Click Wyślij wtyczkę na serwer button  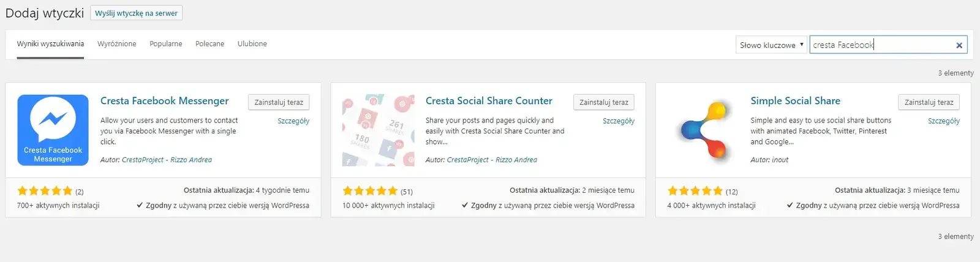[x=136, y=13]
